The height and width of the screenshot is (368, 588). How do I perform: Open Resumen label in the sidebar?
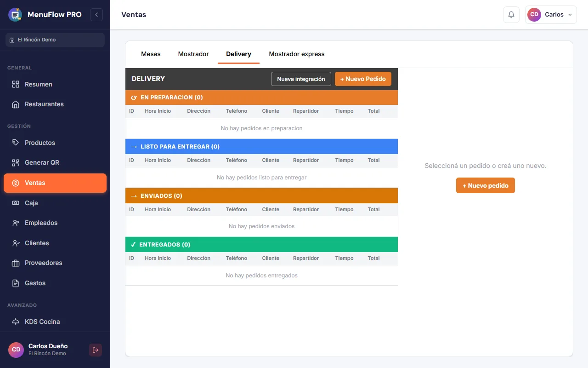point(39,84)
